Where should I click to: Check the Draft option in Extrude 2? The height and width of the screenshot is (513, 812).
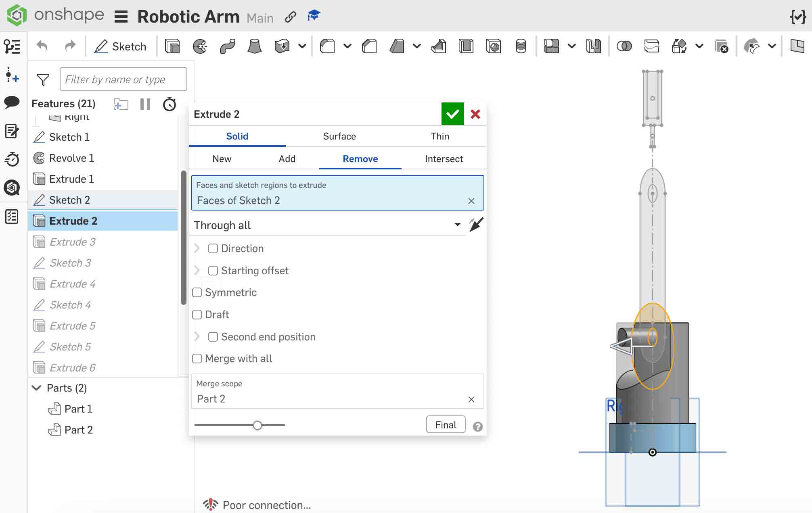pyautogui.click(x=197, y=315)
